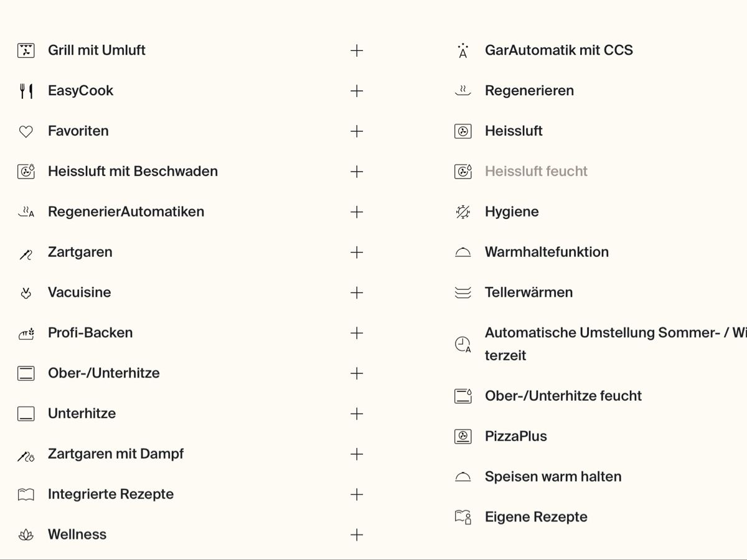This screenshot has width=747, height=560.
Task: Select the RegenerierAutomatiken label
Action: [126, 212]
